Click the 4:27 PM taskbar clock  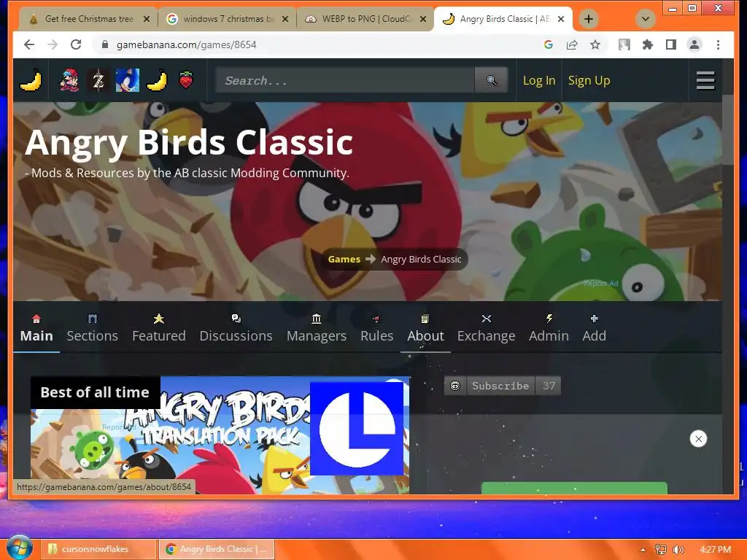[715, 549]
